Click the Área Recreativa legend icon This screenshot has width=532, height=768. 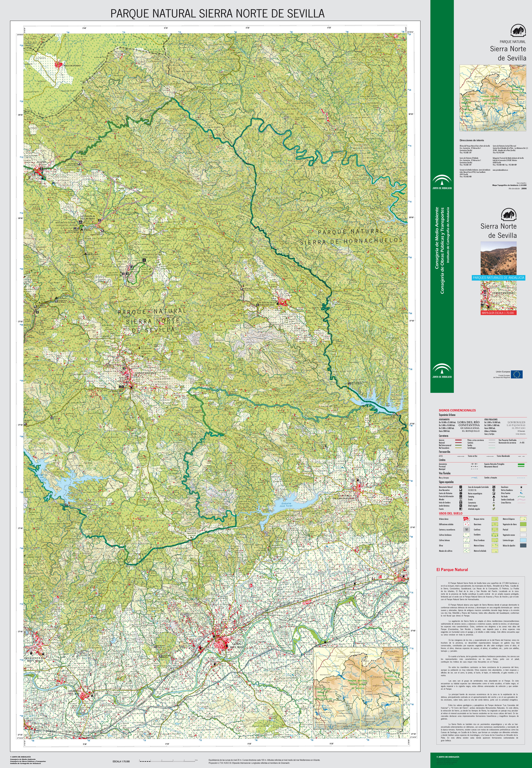(461, 490)
